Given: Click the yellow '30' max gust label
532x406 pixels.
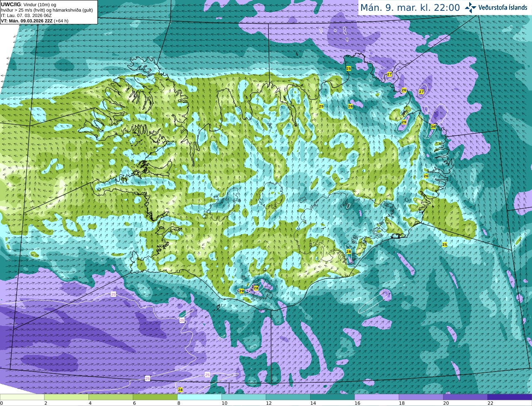Looking at the screenshot, I should pyautogui.click(x=433, y=127).
